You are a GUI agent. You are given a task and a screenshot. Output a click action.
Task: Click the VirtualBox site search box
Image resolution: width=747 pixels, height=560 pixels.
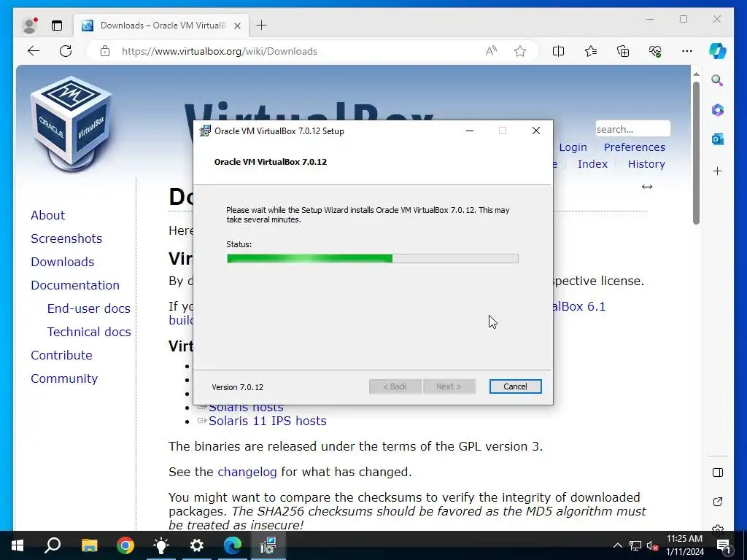[632, 129]
